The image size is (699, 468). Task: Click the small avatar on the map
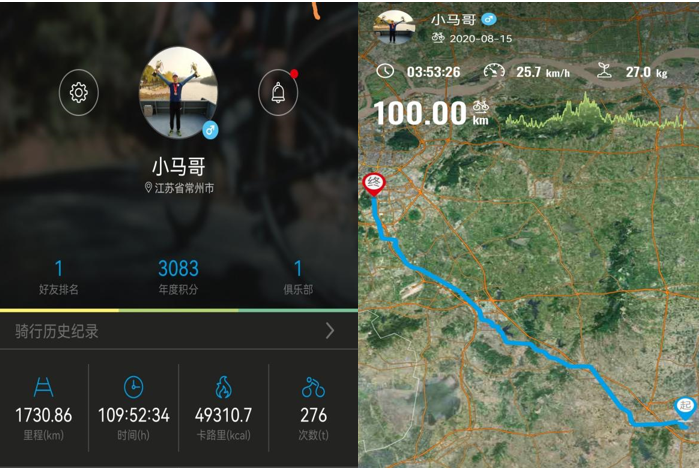point(394,28)
